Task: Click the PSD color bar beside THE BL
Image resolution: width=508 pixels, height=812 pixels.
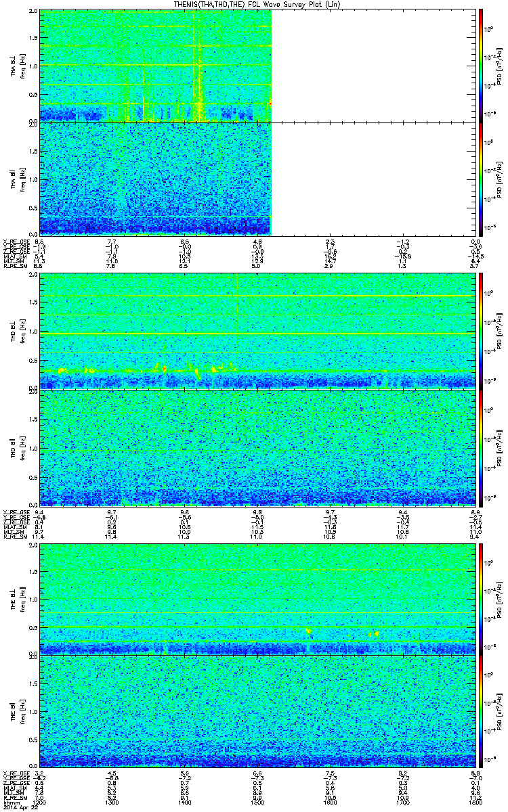Action: coord(482,598)
